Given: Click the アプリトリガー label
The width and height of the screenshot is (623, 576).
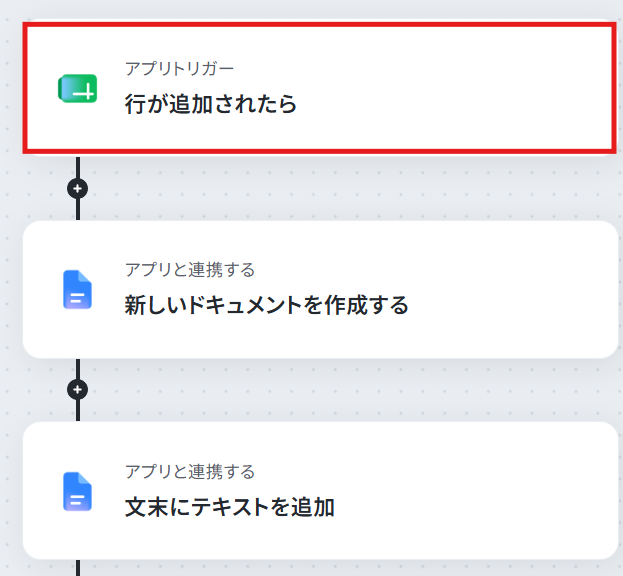Looking at the screenshot, I should pyautogui.click(x=179, y=69).
